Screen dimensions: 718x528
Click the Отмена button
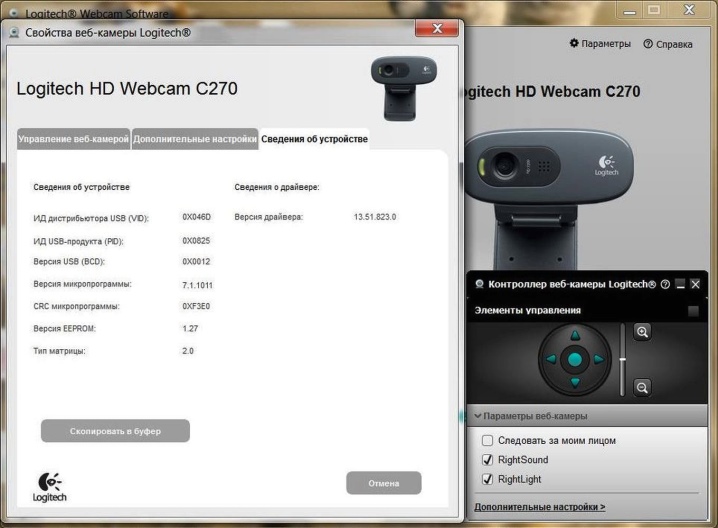click(384, 483)
